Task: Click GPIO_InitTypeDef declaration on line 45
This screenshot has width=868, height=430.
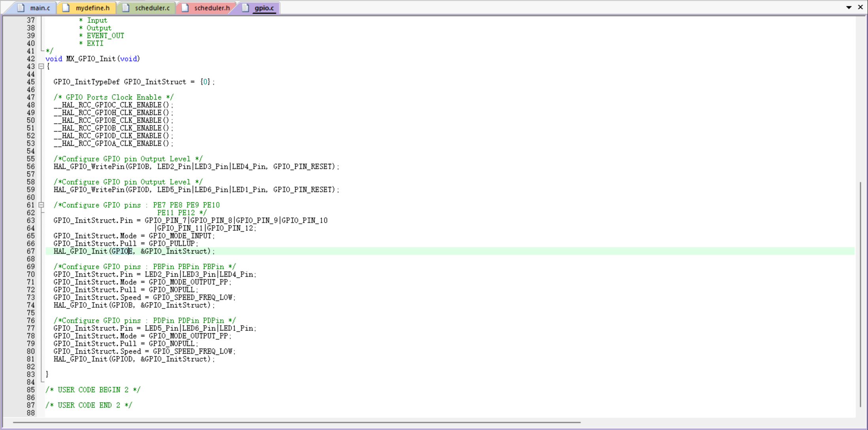Action: pyautogui.click(x=86, y=82)
